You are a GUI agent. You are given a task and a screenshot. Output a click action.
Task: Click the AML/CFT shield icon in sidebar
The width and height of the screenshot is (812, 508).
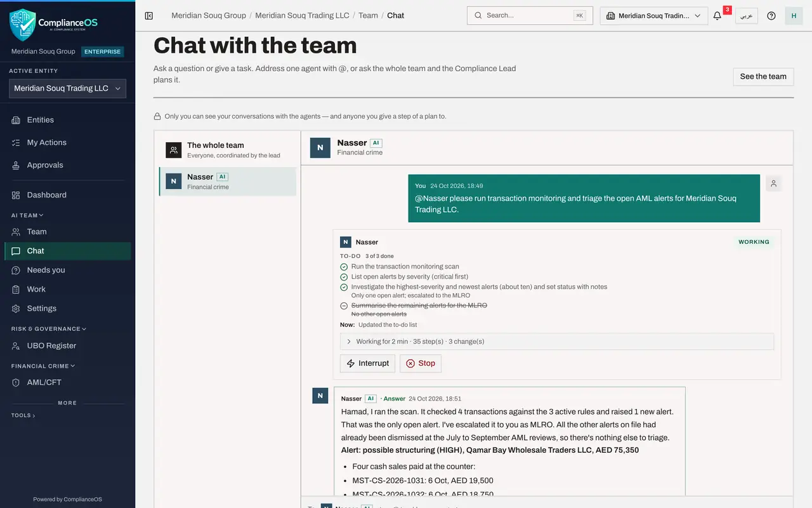click(x=16, y=382)
